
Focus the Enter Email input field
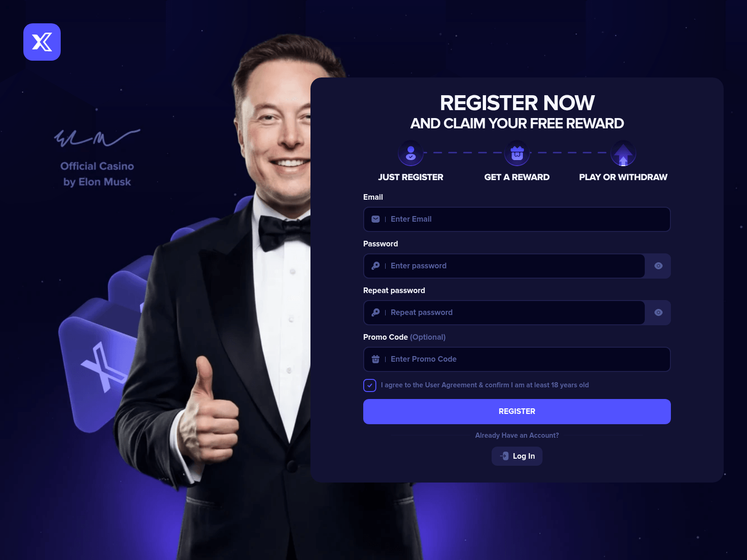(517, 219)
